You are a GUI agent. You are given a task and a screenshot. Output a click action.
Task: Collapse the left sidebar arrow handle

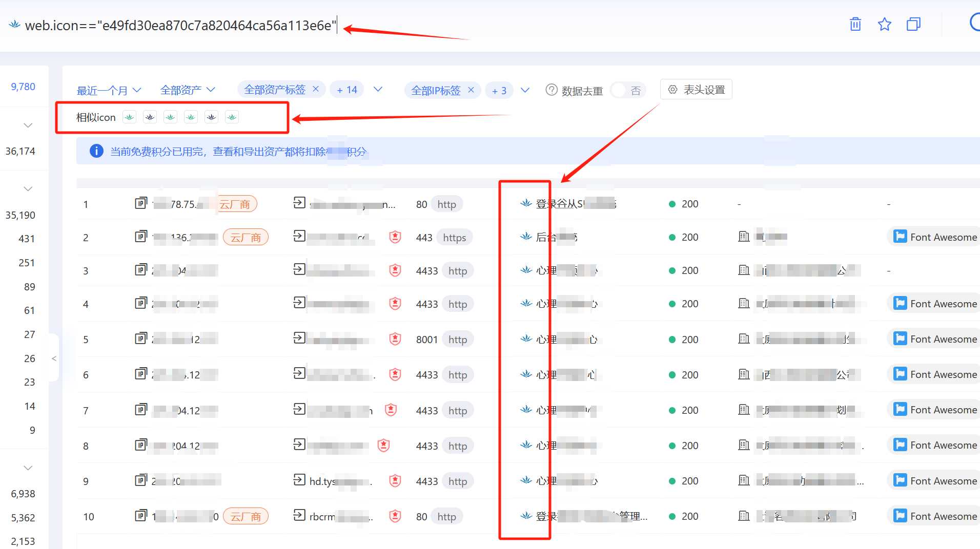54,358
